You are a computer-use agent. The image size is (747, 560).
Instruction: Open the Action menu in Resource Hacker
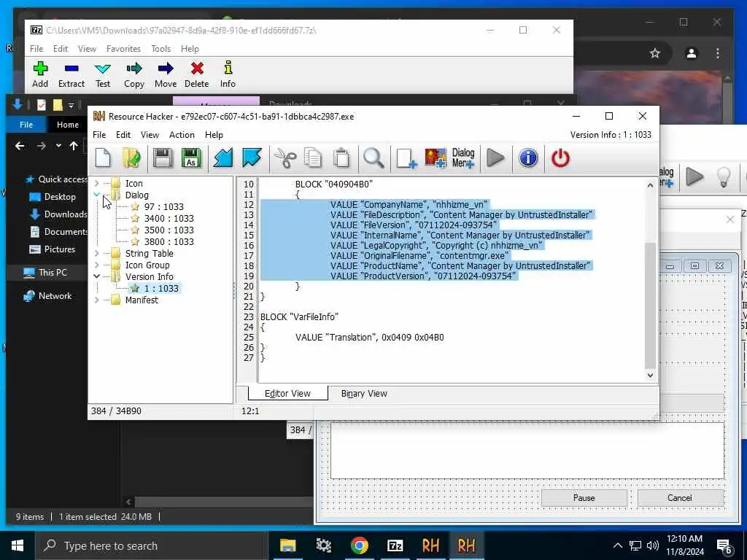182,135
